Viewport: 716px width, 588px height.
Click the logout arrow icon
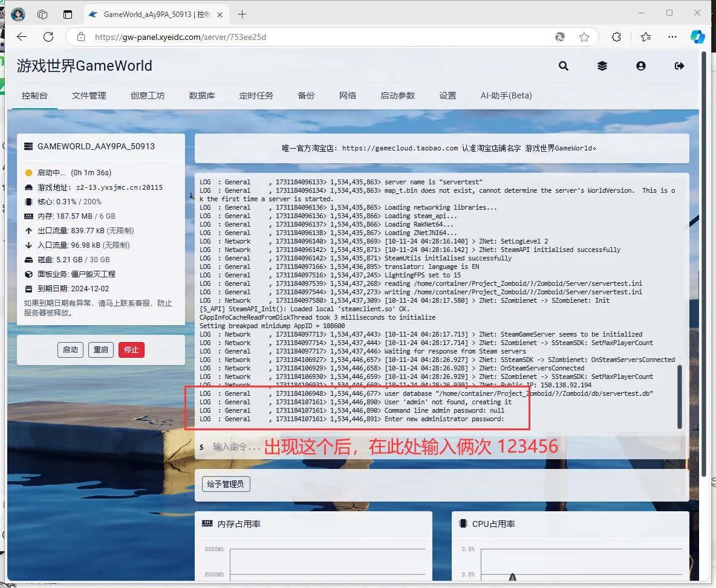pos(680,66)
